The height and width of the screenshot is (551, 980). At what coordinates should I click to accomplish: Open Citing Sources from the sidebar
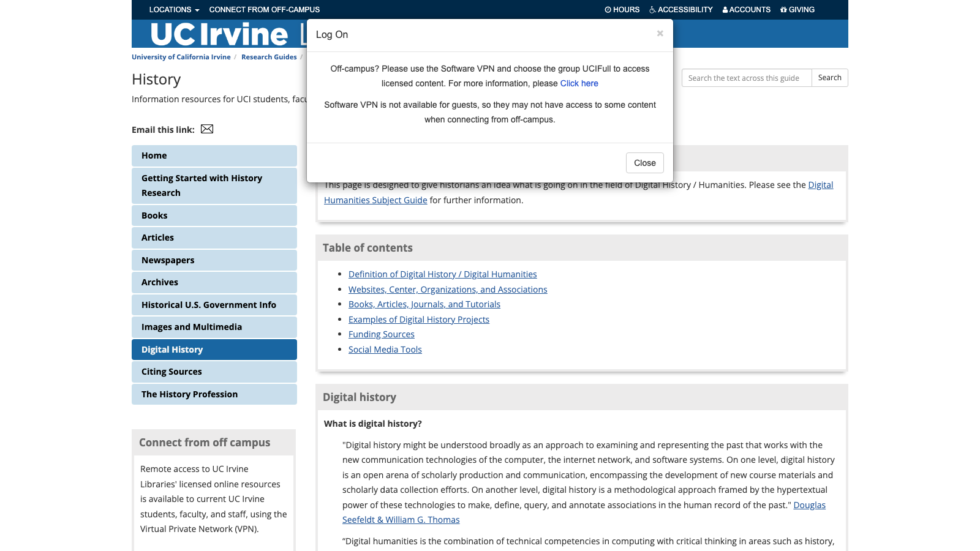point(171,372)
